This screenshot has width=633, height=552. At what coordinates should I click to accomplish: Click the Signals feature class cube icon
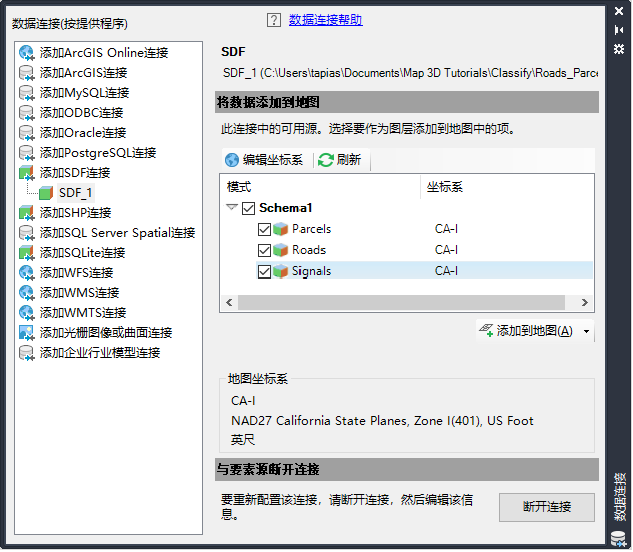[281, 271]
